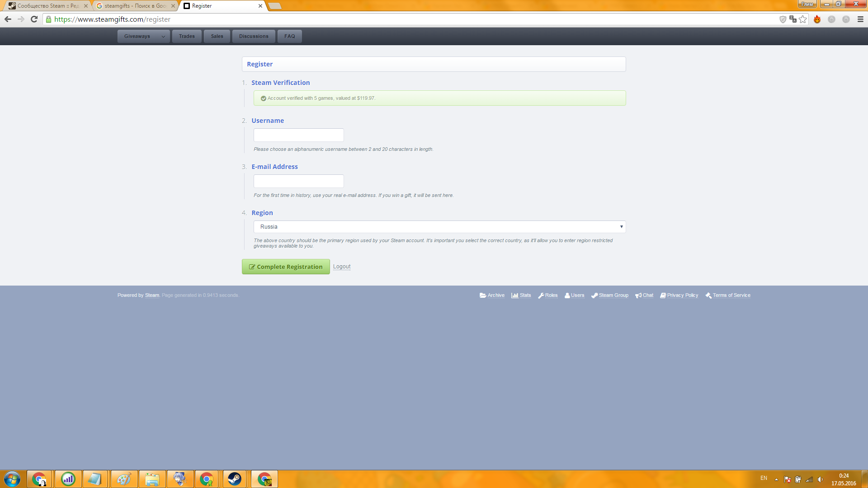This screenshot has width=868, height=488.
Task: Focus the E-mail Address input field
Action: click(299, 181)
